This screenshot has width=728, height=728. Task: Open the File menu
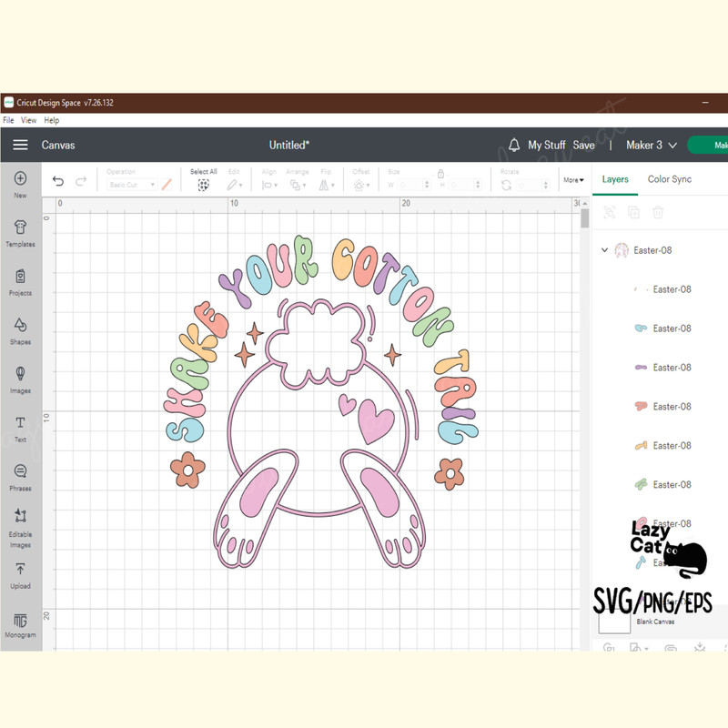(7, 119)
